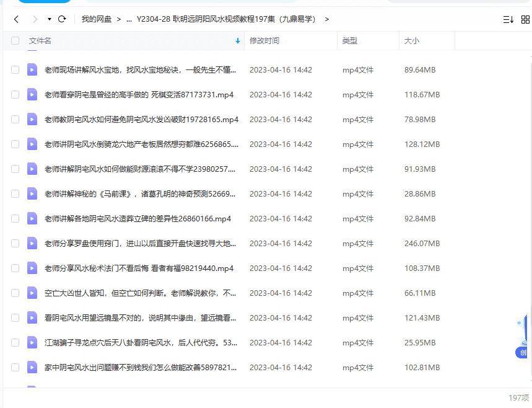Go to 我的网盘 in the breadcrumb
532x408 pixels.
click(x=97, y=19)
